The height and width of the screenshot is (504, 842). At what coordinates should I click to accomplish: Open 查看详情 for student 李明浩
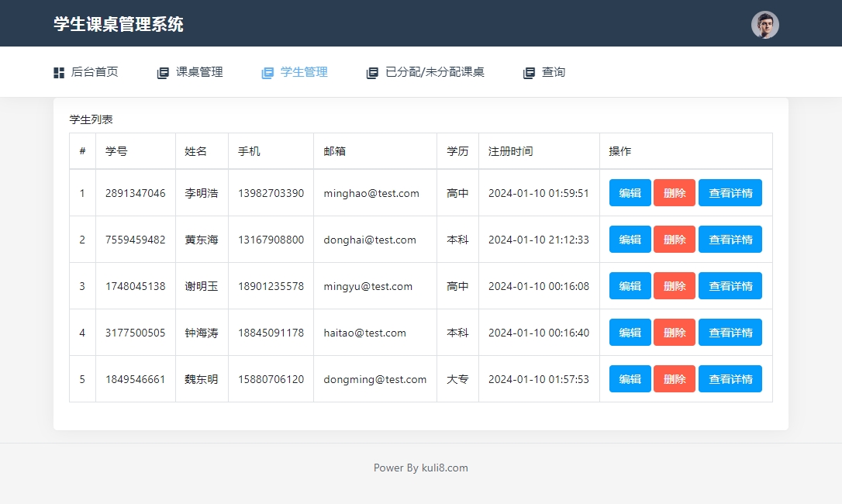pos(730,193)
